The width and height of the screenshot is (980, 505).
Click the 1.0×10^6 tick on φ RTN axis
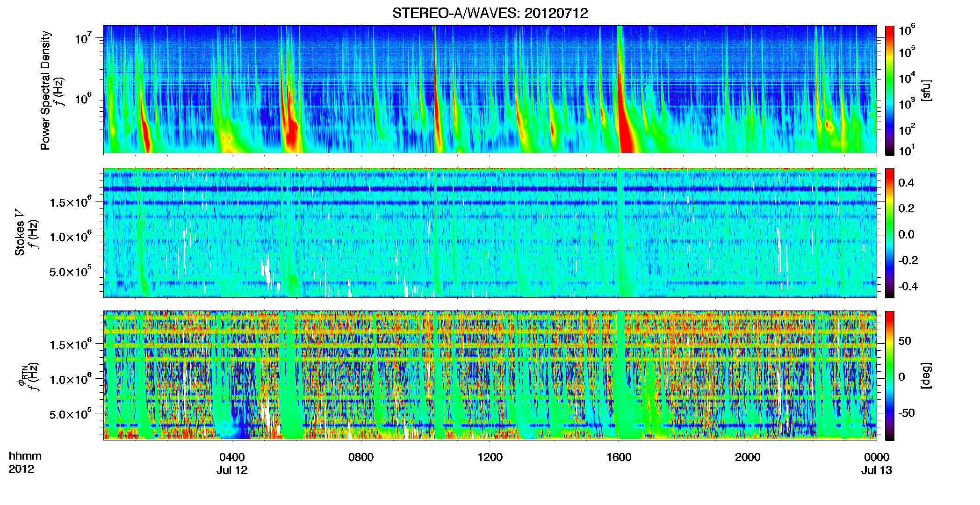coord(71,379)
